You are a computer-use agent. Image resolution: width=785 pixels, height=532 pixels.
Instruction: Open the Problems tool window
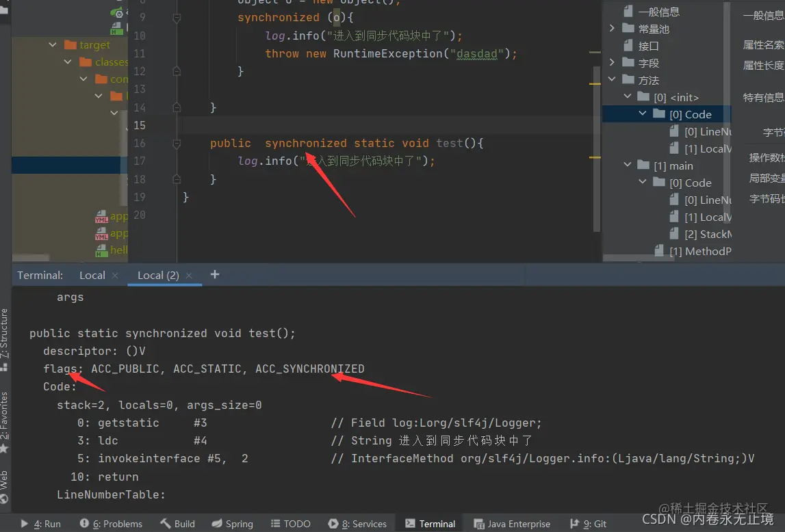(111, 524)
